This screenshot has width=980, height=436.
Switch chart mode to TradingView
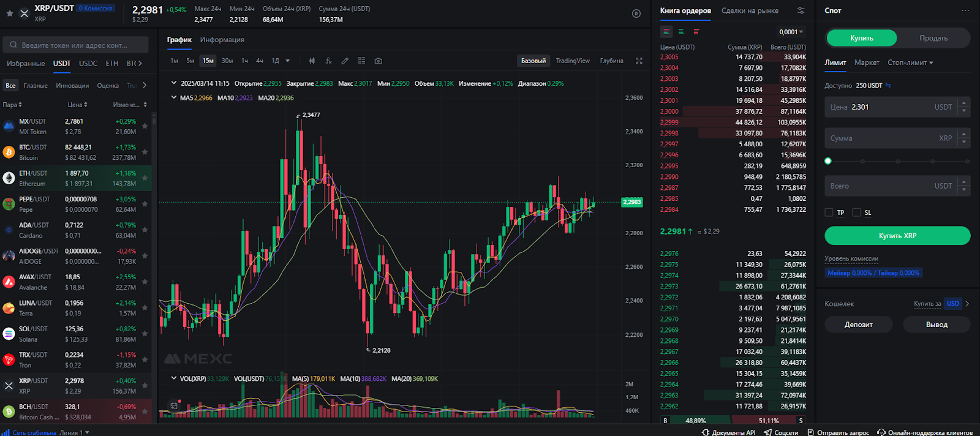tap(573, 61)
